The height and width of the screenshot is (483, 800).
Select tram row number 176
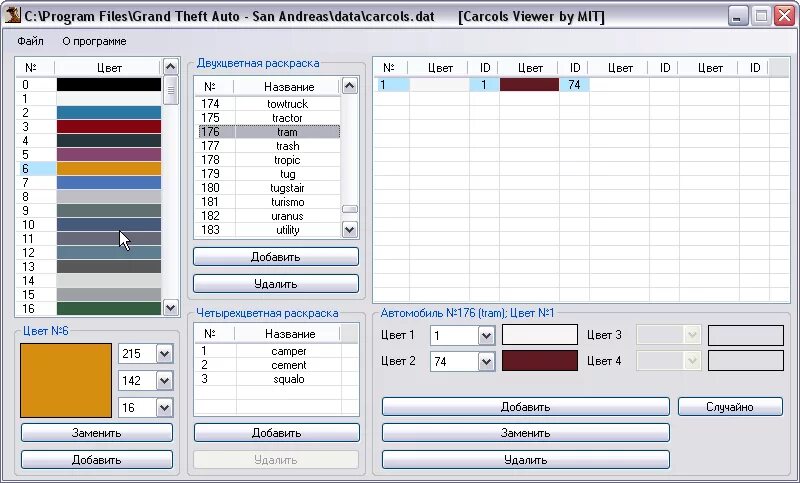[268, 132]
